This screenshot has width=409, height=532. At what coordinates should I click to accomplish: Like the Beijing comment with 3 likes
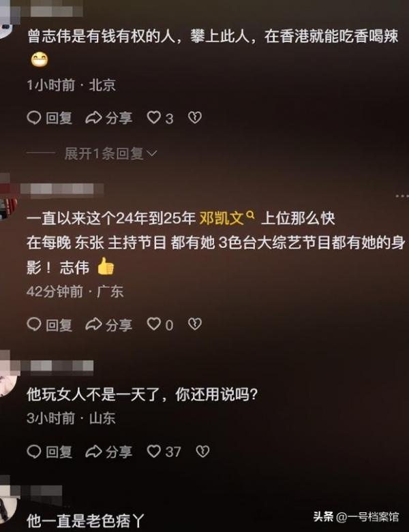[x=154, y=117]
